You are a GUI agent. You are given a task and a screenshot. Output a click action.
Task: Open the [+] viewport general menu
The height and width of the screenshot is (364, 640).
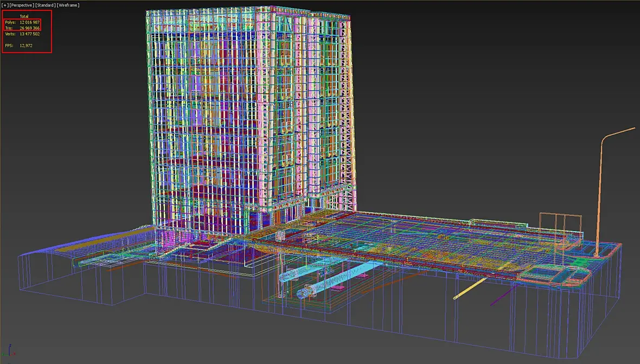[x=5, y=5]
